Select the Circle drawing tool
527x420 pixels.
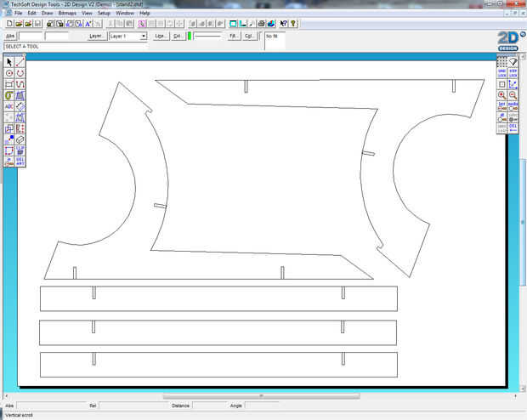[9, 73]
